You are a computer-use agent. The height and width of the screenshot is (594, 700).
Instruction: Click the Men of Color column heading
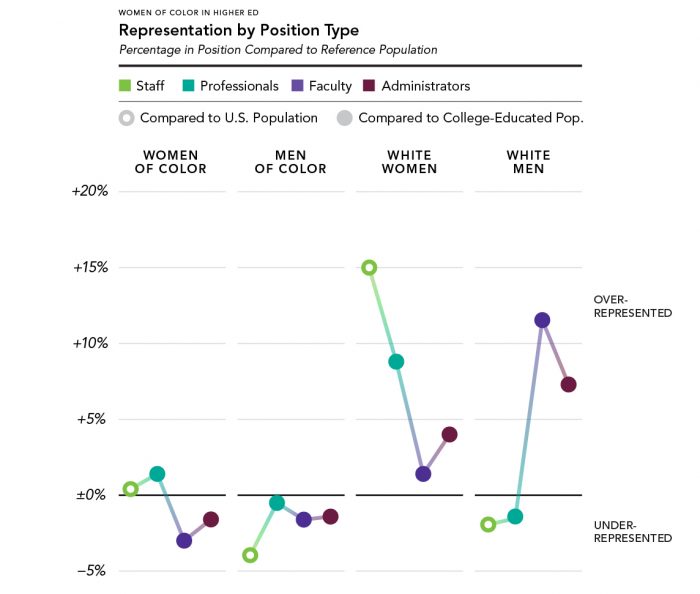[290, 162]
